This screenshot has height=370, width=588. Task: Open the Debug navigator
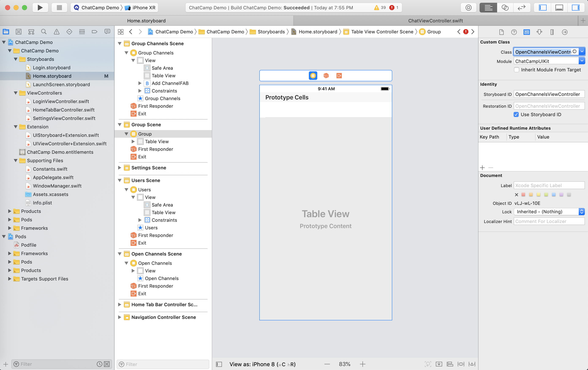point(82,32)
